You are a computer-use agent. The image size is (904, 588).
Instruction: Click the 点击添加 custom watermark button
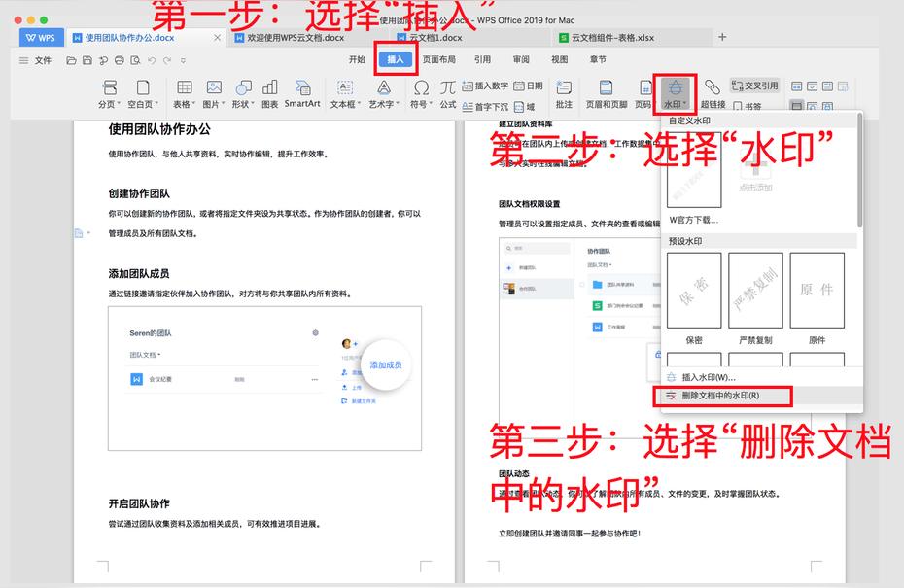click(x=754, y=172)
